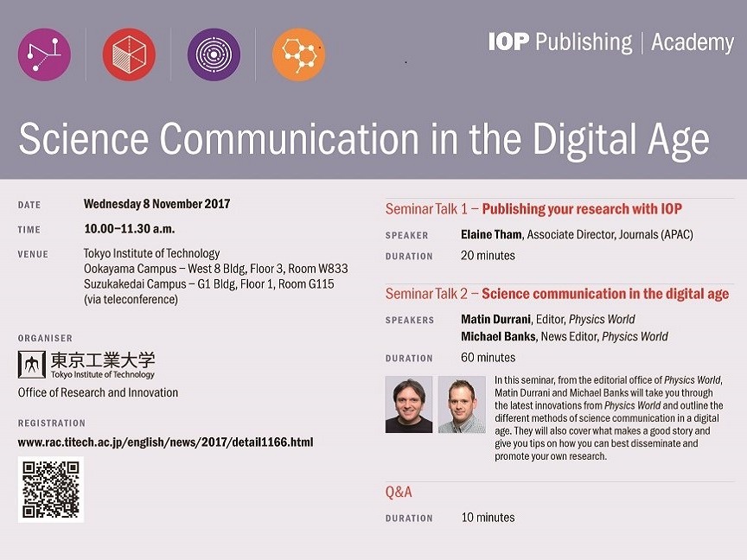Open the registration link www.rac.titech.ac.jp
The height and width of the screenshot is (560, 747).
coord(165,442)
